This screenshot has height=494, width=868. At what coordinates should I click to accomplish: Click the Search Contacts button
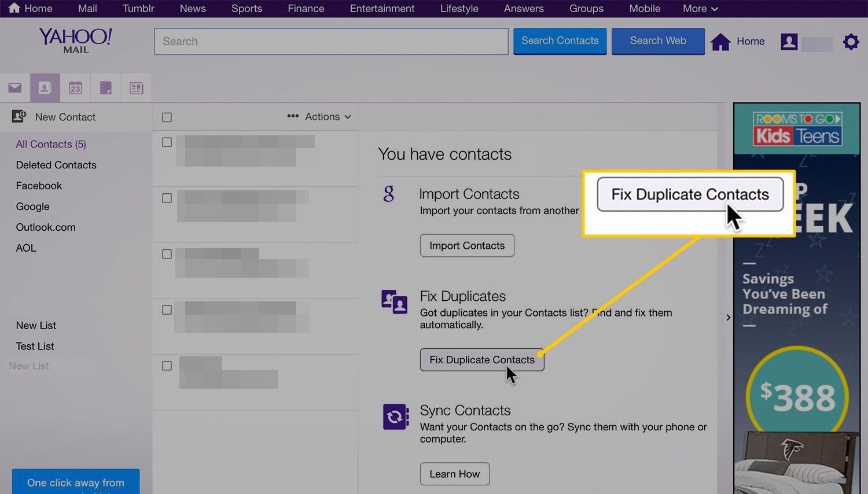click(x=560, y=41)
